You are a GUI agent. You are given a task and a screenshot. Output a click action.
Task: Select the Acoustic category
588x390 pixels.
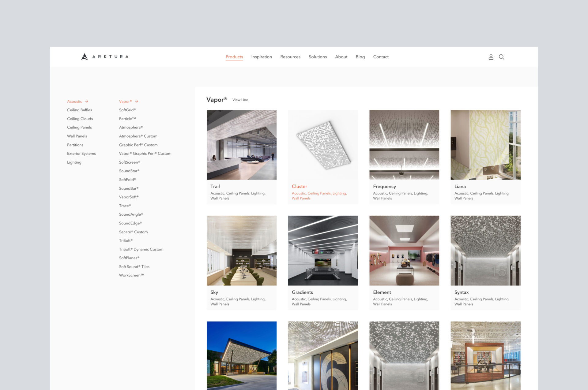[74, 102]
